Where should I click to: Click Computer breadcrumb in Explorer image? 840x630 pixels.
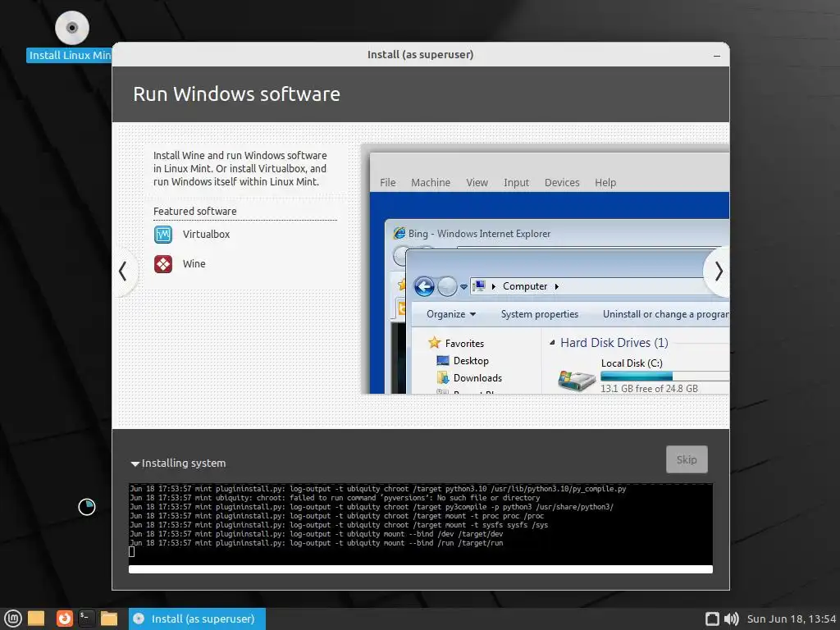(525, 286)
